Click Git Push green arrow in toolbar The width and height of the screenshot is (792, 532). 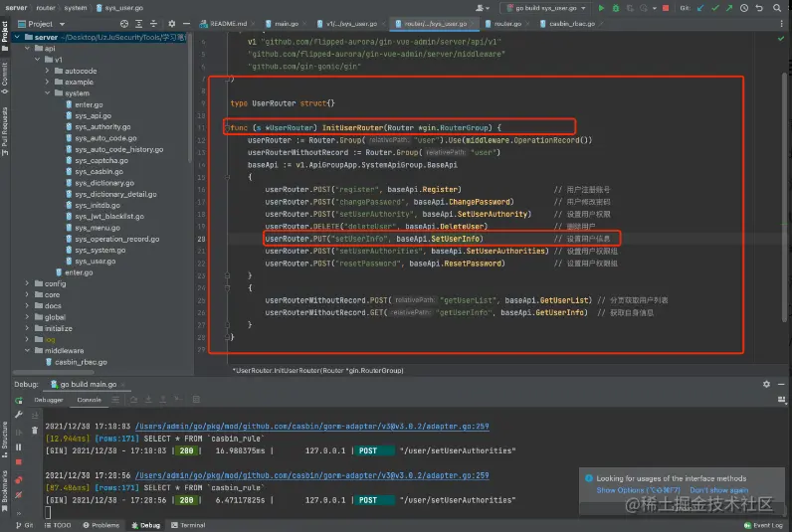[x=729, y=8]
